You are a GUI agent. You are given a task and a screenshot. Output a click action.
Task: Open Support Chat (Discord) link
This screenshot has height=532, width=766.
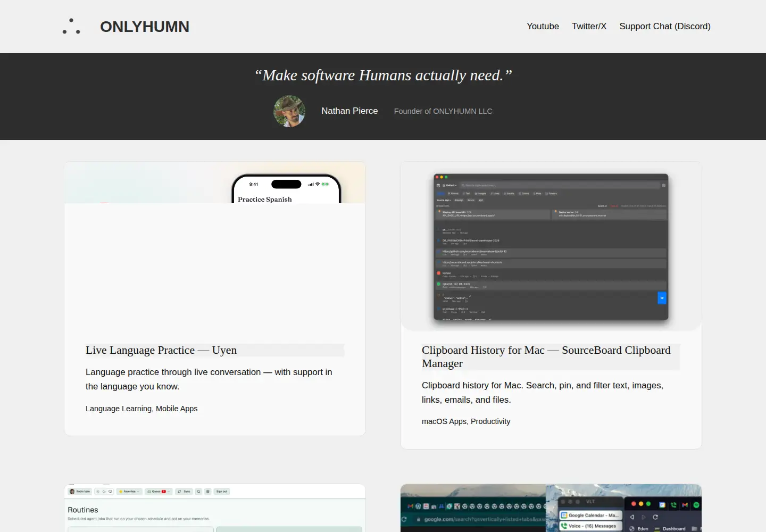click(x=665, y=26)
